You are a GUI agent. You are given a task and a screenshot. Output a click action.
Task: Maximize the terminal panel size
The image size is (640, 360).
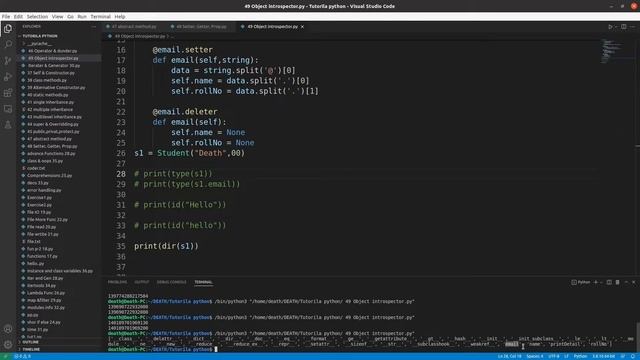(x=626, y=282)
